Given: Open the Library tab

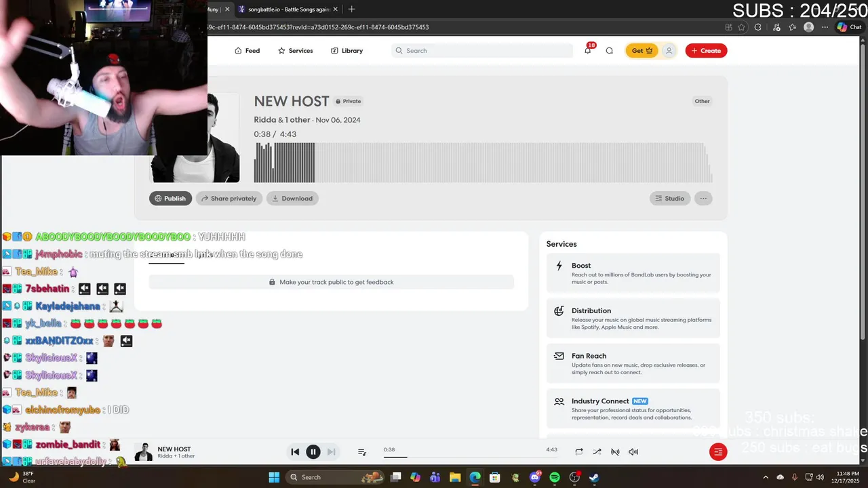Looking at the screenshot, I should click(347, 51).
